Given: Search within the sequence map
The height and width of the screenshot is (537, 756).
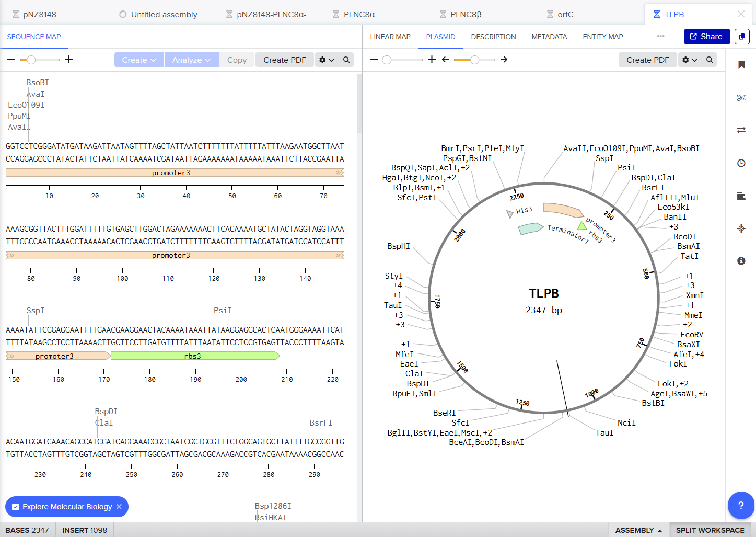Looking at the screenshot, I should tap(346, 60).
